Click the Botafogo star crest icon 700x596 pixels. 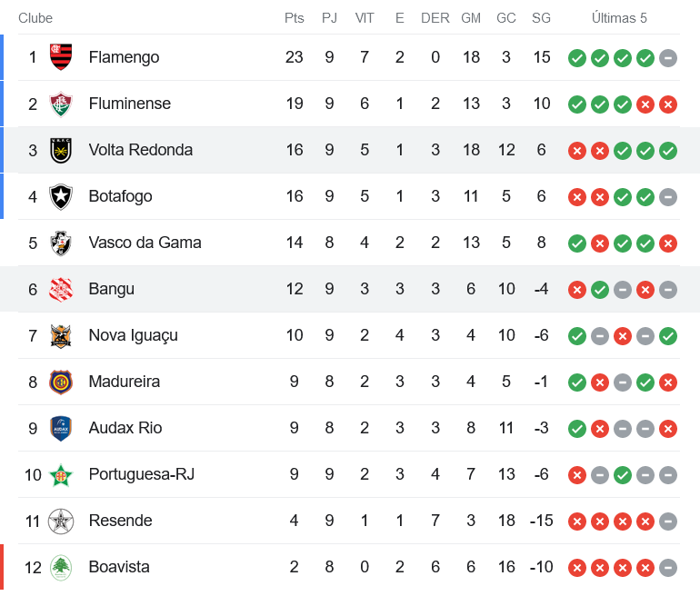61,196
